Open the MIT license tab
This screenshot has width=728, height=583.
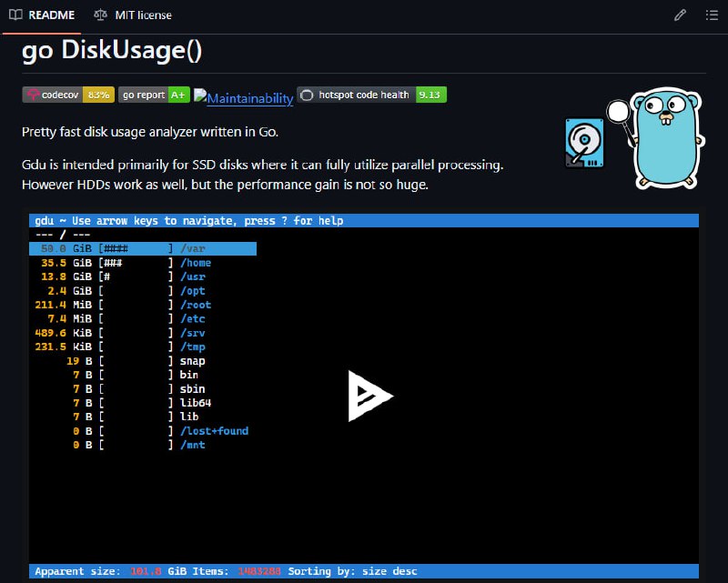click(x=132, y=15)
